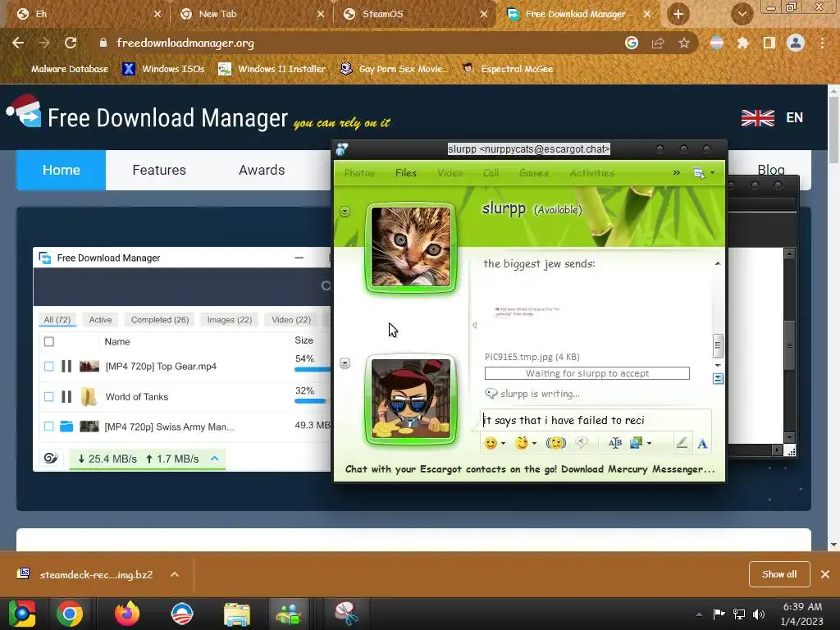Open the folder of Swiss Army Man download
Screen dimensions: 840x630
[x=66, y=427]
